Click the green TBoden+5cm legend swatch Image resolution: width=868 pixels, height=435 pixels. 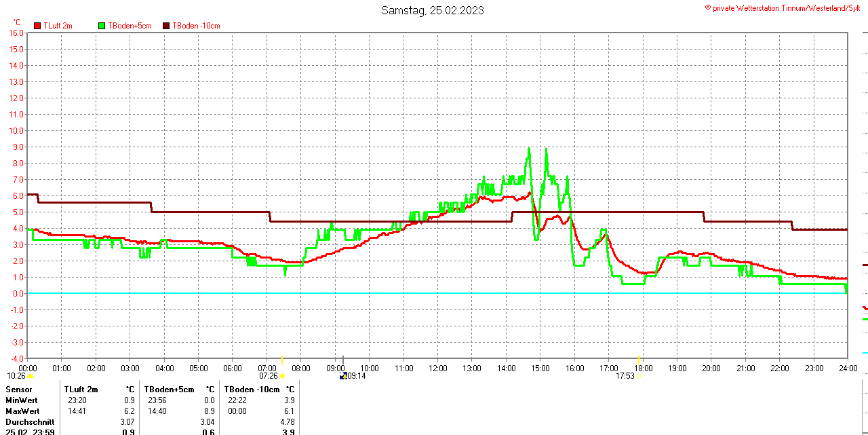pos(102,26)
